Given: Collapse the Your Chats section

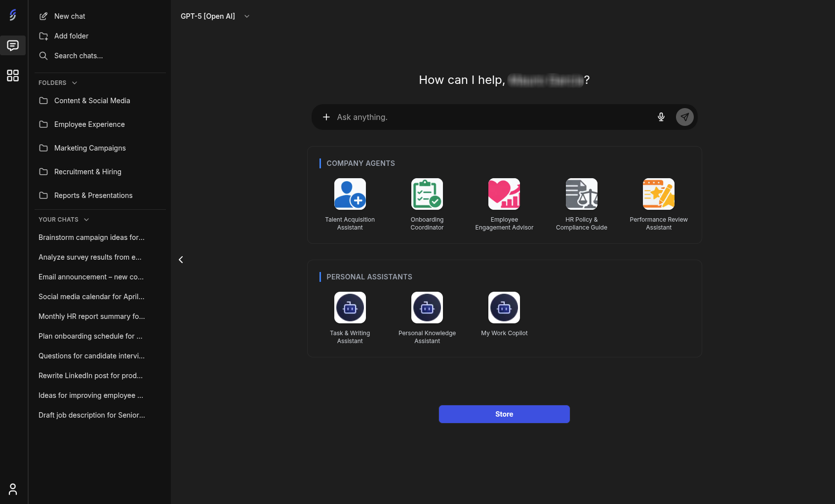Looking at the screenshot, I should [x=86, y=220].
